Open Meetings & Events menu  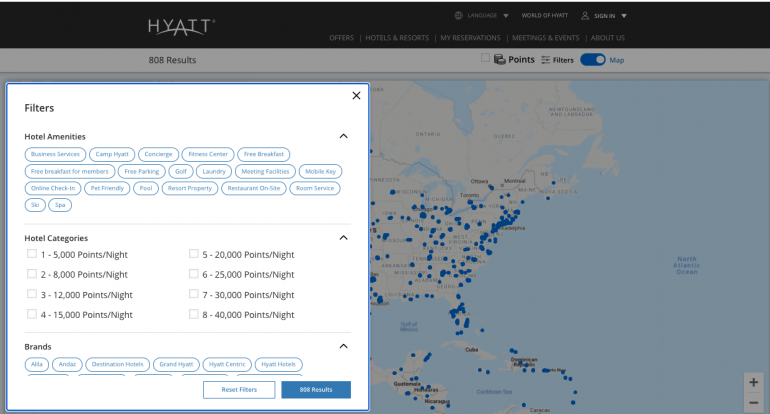click(x=545, y=38)
